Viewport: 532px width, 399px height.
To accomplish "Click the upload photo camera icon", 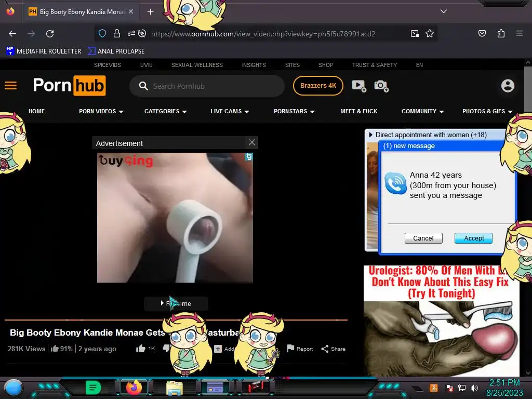I will click(381, 86).
